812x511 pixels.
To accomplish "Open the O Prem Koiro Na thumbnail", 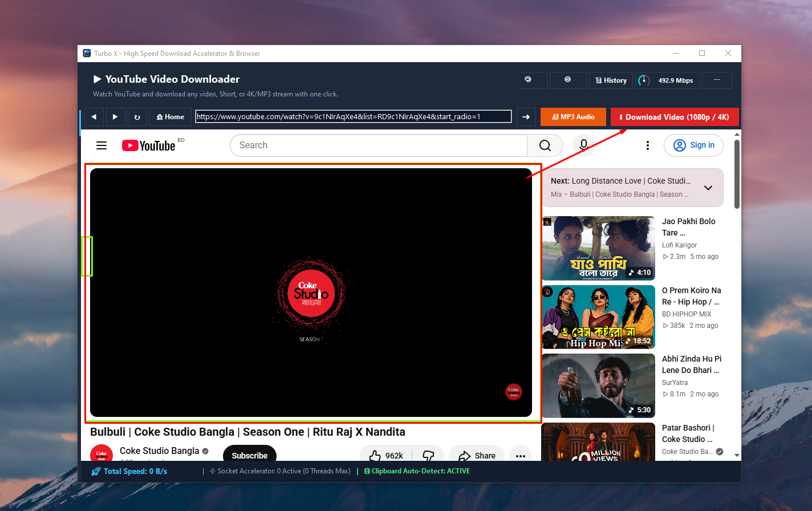I will 599,317.
